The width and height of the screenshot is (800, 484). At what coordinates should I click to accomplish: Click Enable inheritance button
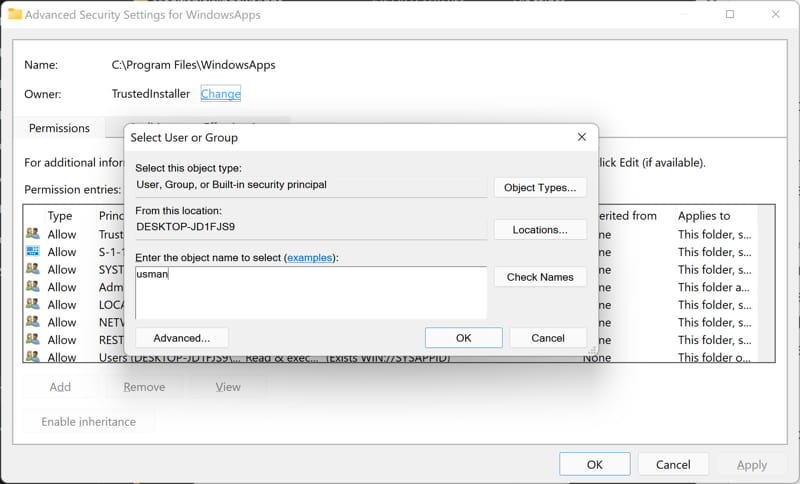tap(89, 422)
